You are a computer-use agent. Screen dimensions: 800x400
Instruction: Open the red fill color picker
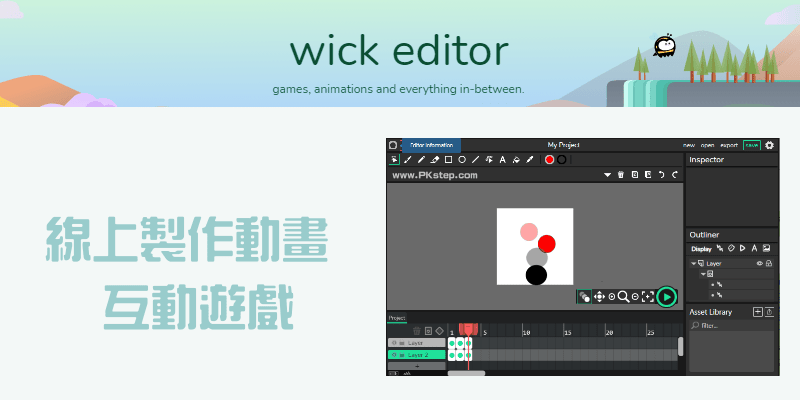549,160
